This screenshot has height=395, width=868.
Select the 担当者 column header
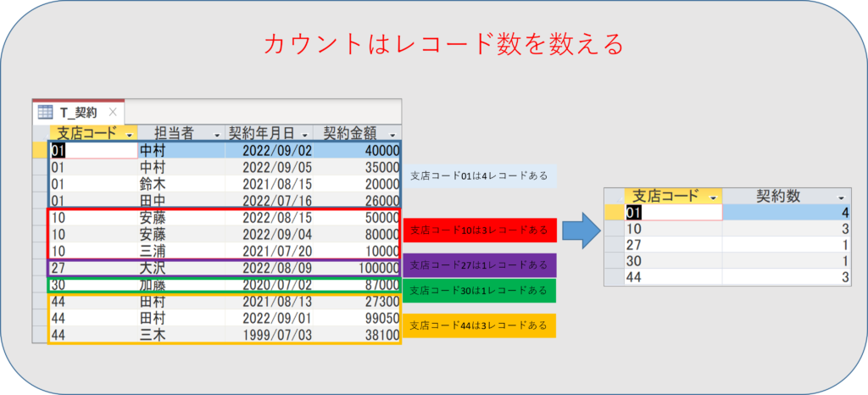[x=181, y=133]
